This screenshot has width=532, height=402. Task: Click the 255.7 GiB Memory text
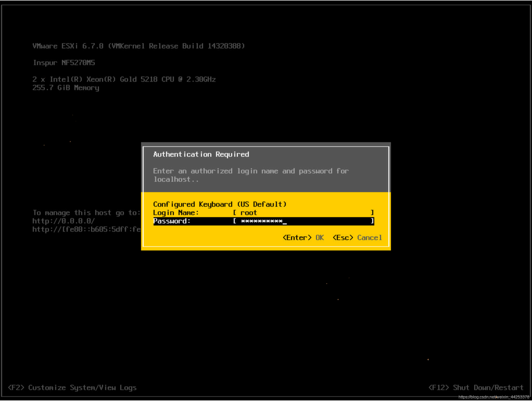(x=66, y=88)
